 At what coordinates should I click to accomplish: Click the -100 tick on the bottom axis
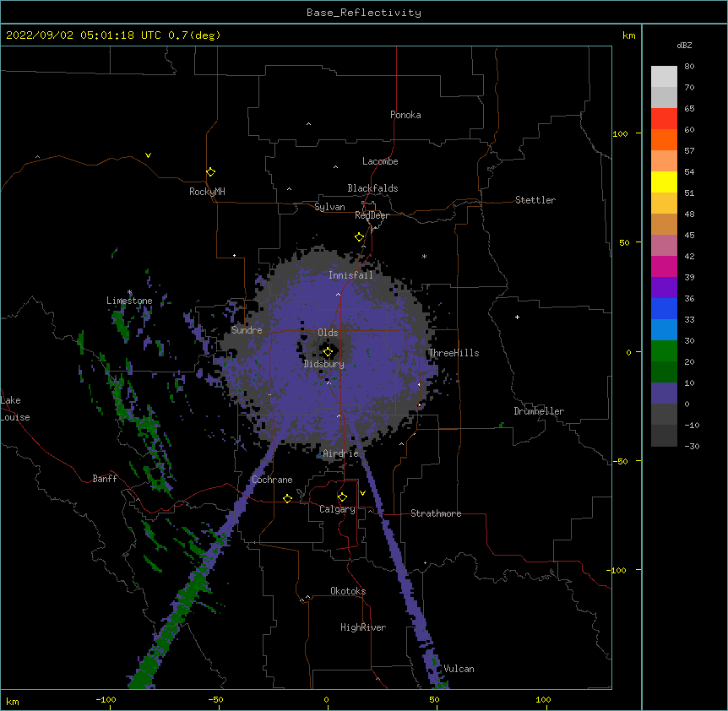tap(106, 699)
